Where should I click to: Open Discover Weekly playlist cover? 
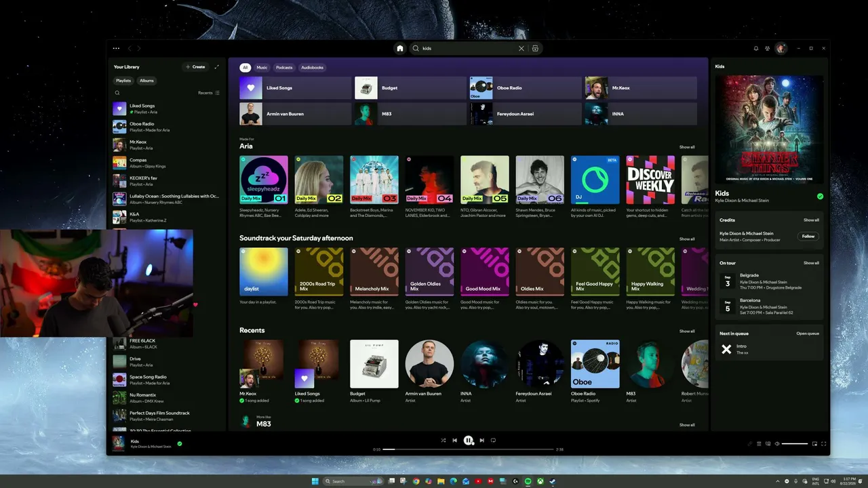click(x=650, y=180)
